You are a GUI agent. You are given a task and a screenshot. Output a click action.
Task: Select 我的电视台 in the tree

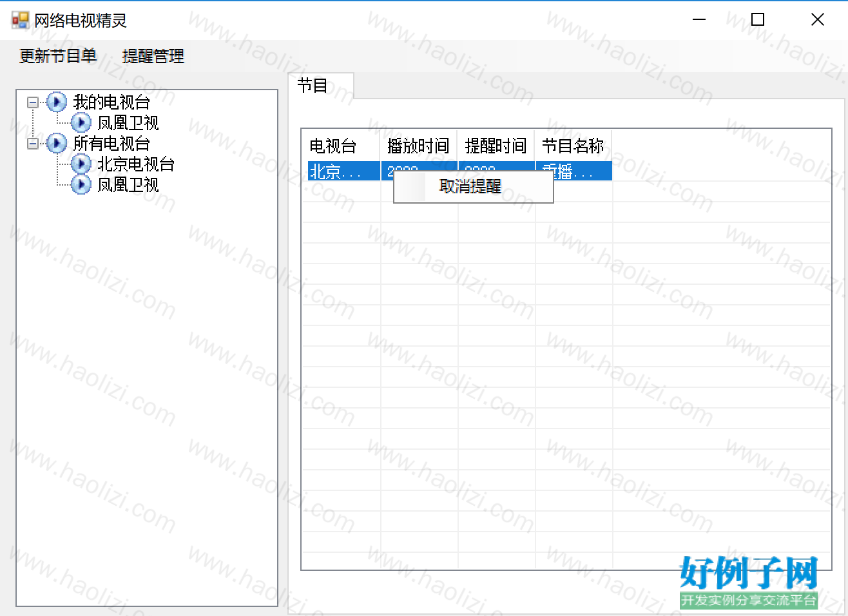click(x=111, y=102)
